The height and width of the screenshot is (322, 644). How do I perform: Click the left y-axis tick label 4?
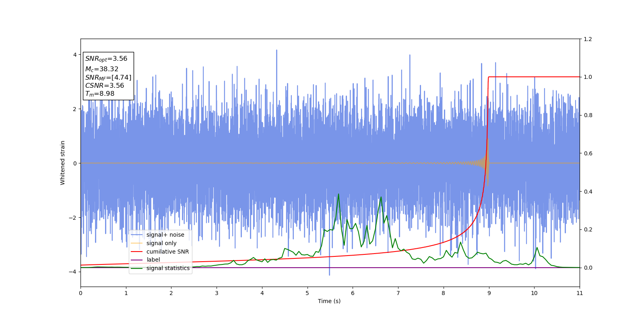[75, 55]
